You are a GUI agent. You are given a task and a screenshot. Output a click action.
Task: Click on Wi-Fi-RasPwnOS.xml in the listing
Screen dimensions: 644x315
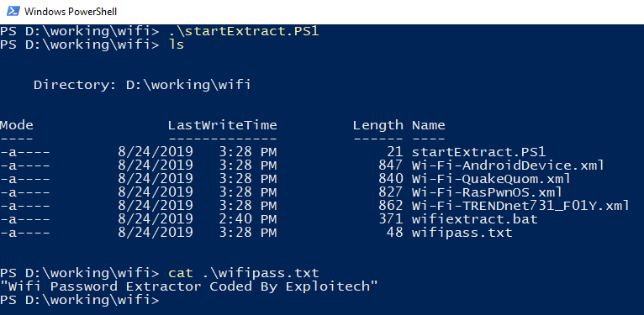coord(487,192)
